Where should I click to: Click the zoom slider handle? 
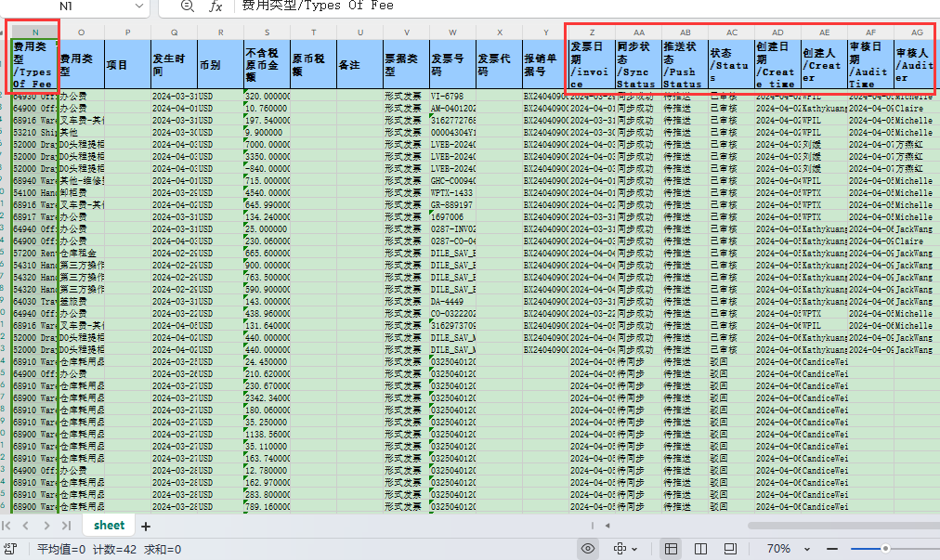[x=885, y=549]
